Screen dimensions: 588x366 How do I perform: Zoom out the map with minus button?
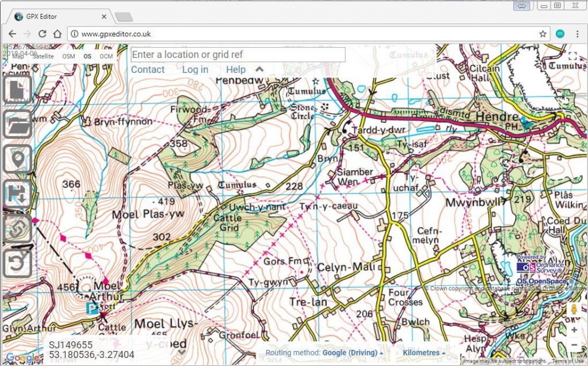pos(574,344)
